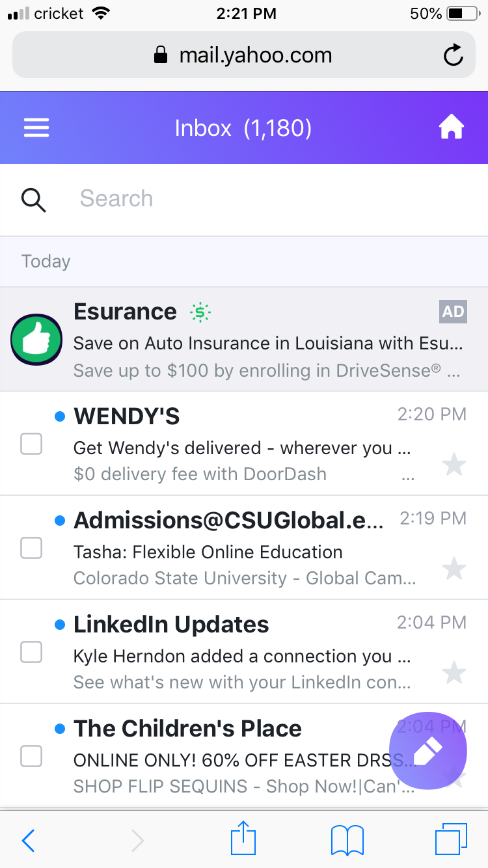Star the CSU Global admissions email

tap(454, 569)
